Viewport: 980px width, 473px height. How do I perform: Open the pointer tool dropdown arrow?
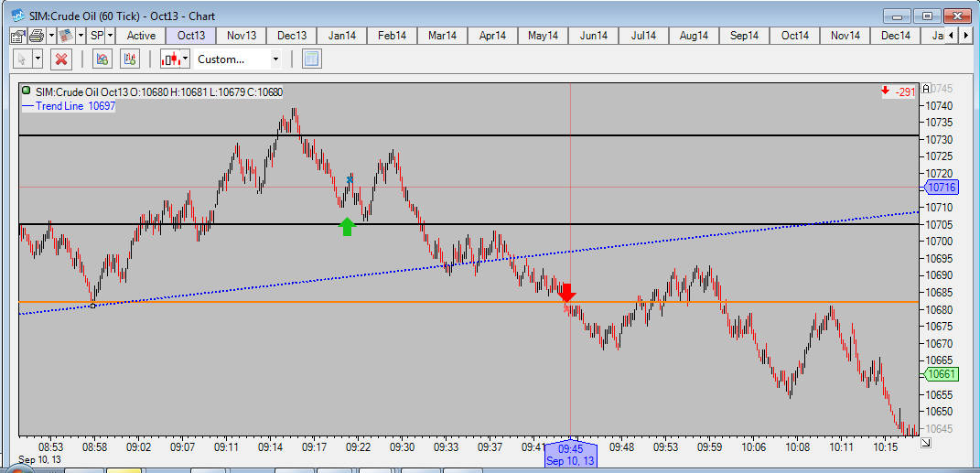point(38,60)
